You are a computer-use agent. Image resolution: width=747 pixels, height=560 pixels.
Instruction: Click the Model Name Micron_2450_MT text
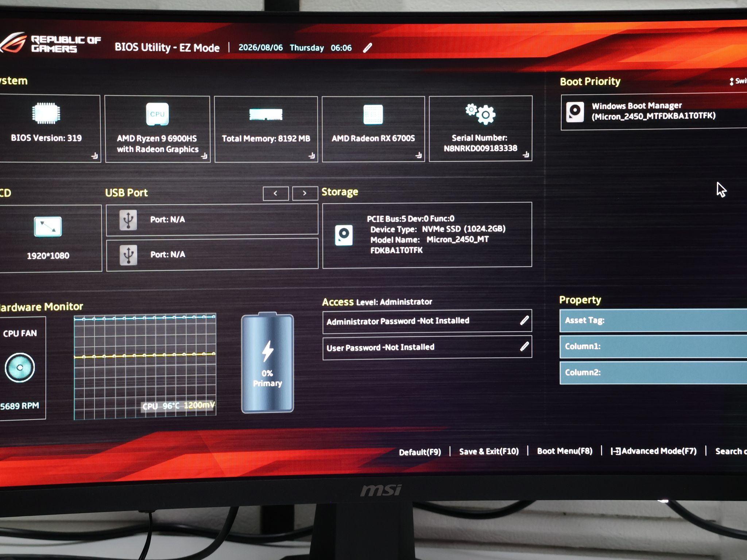coord(429,240)
